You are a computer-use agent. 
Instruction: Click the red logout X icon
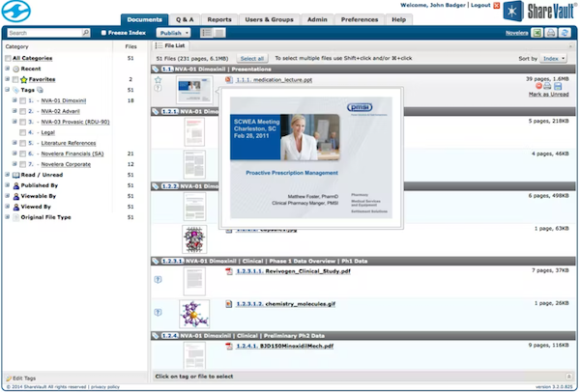[497, 5]
